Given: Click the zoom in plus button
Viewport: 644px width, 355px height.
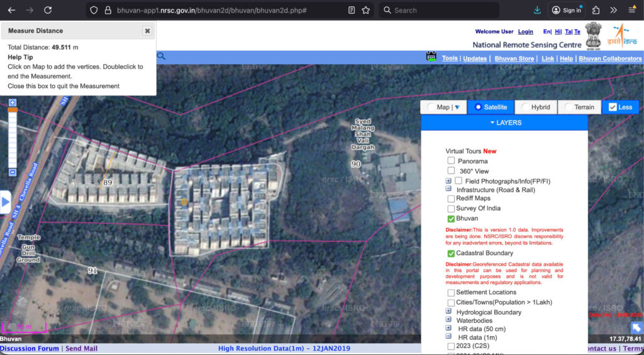Looking at the screenshot, I should 12,102.
